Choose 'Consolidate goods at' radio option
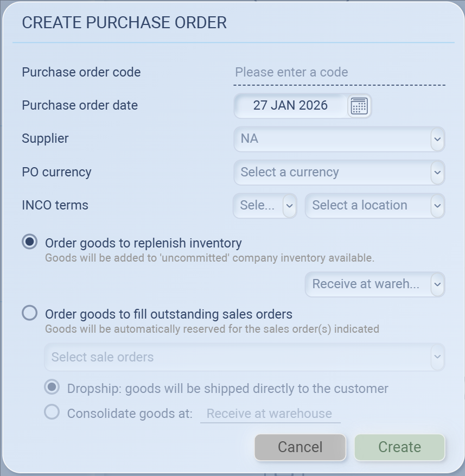Image resolution: width=465 pixels, height=476 pixels. (52, 412)
